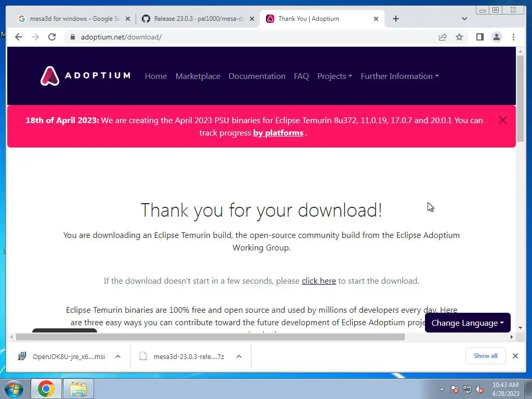This screenshot has width=532, height=399.
Task: Follow the 'by platforms' link
Action: pyautogui.click(x=278, y=132)
